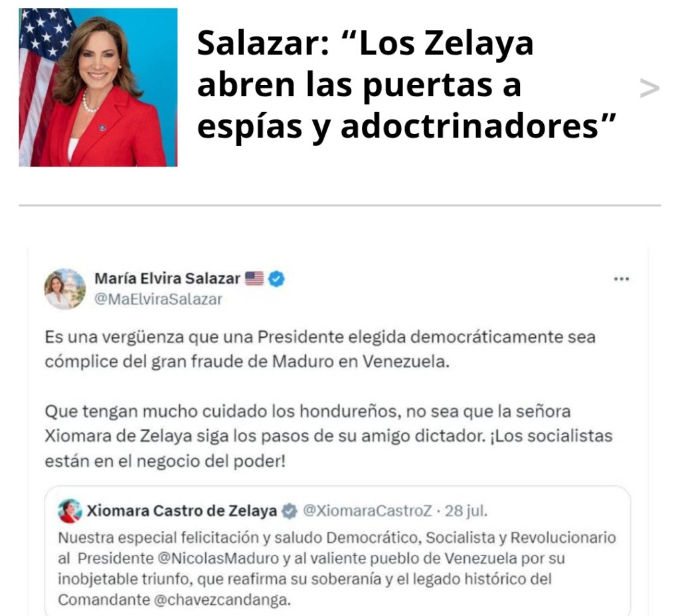Open Xiomara Castro's small profile avatar
This screenshot has width=680, height=616.
point(70,511)
